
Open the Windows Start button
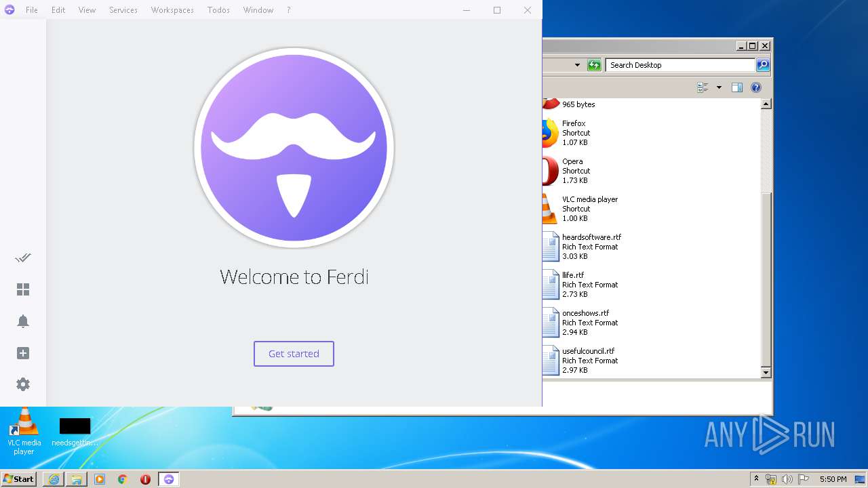19,479
